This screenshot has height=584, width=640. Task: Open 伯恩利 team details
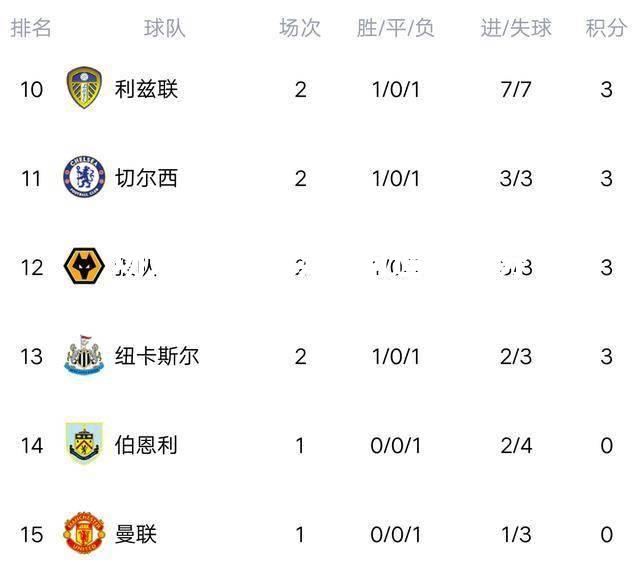(146, 445)
